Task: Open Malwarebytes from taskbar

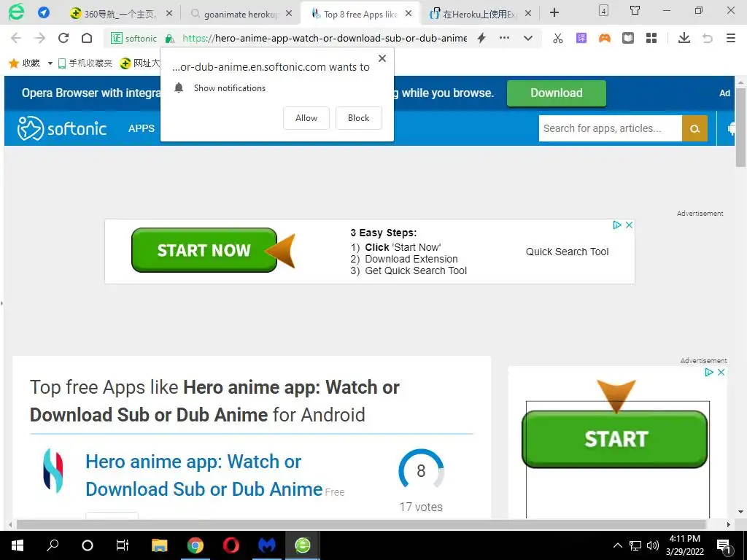Action: tap(267, 545)
